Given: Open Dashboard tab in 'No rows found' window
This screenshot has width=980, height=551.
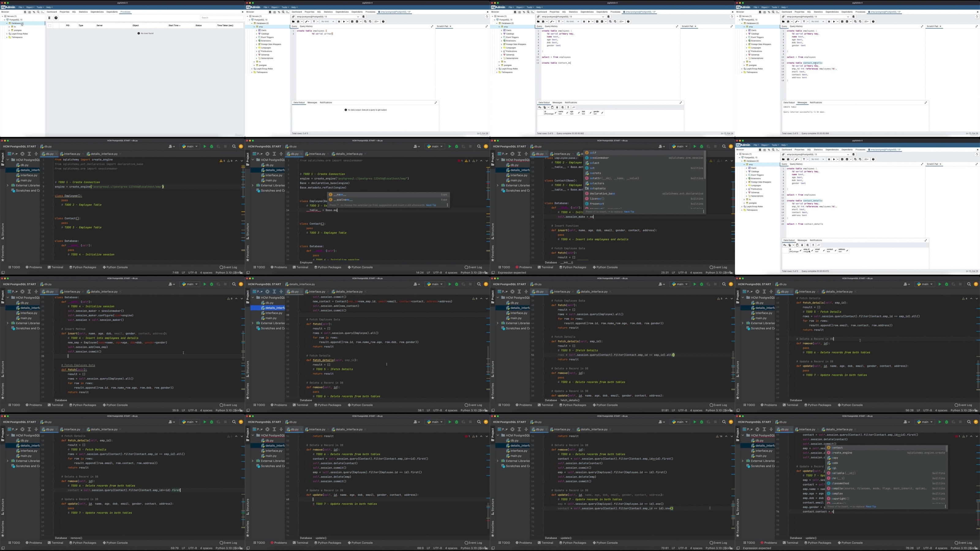Looking at the screenshot, I should point(52,12).
